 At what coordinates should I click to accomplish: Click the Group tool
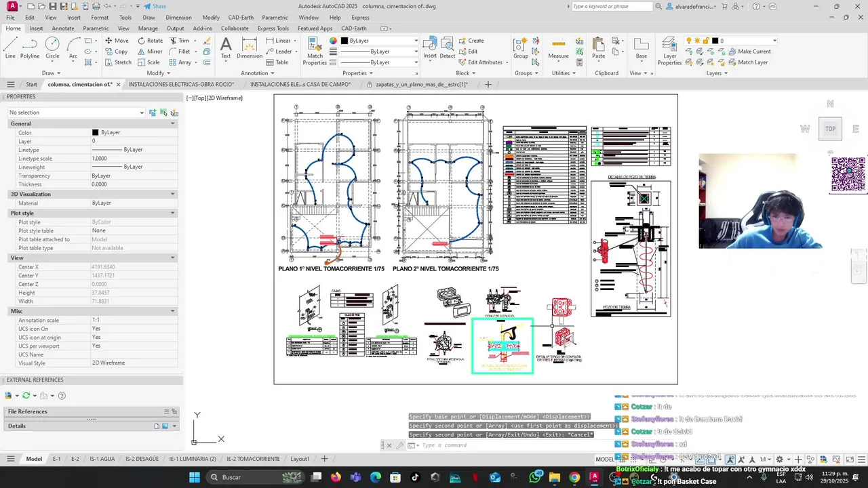[521, 47]
